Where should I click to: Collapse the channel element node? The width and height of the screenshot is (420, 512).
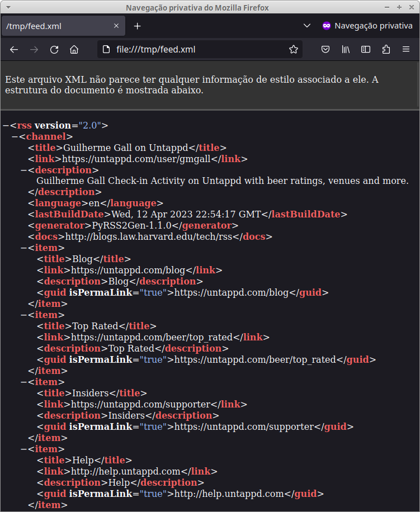tap(15, 137)
